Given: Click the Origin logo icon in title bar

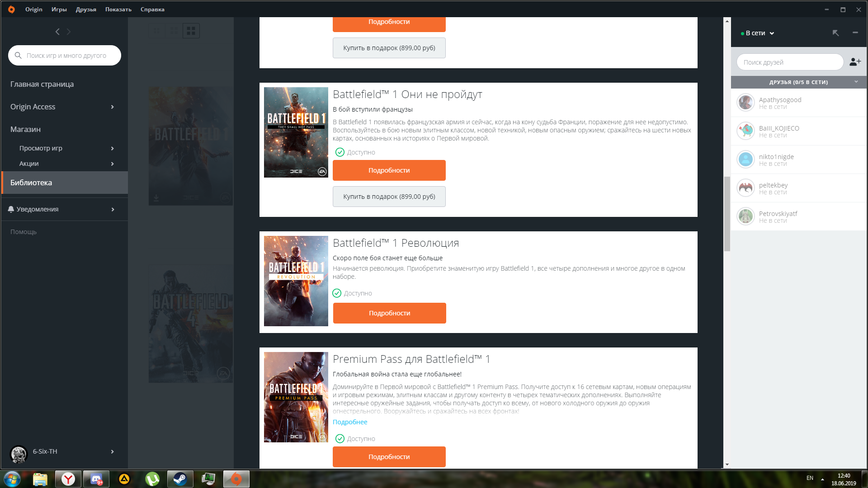Looking at the screenshot, I should tap(11, 9).
